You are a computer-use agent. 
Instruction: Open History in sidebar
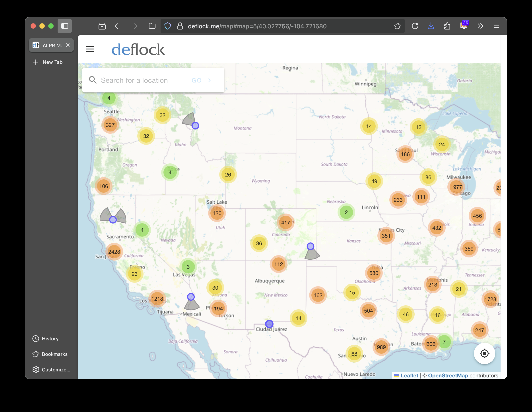(x=46, y=339)
